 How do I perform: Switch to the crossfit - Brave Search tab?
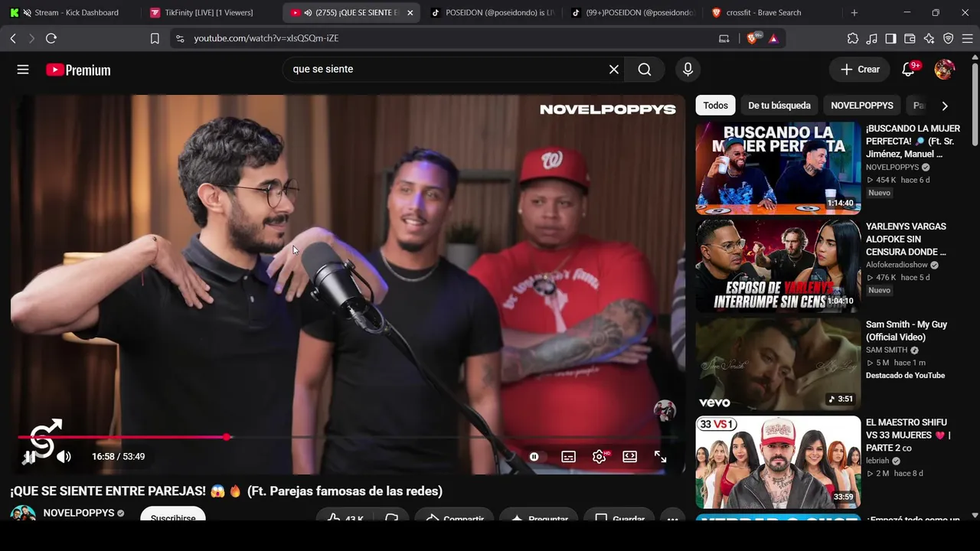pos(772,13)
